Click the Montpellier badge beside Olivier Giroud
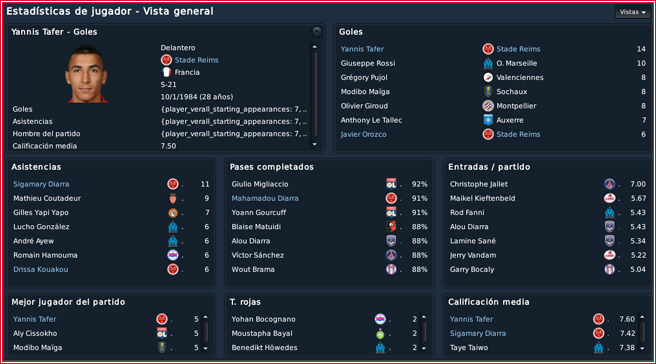Viewport: 656px width, 364px height. pos(488,106)
